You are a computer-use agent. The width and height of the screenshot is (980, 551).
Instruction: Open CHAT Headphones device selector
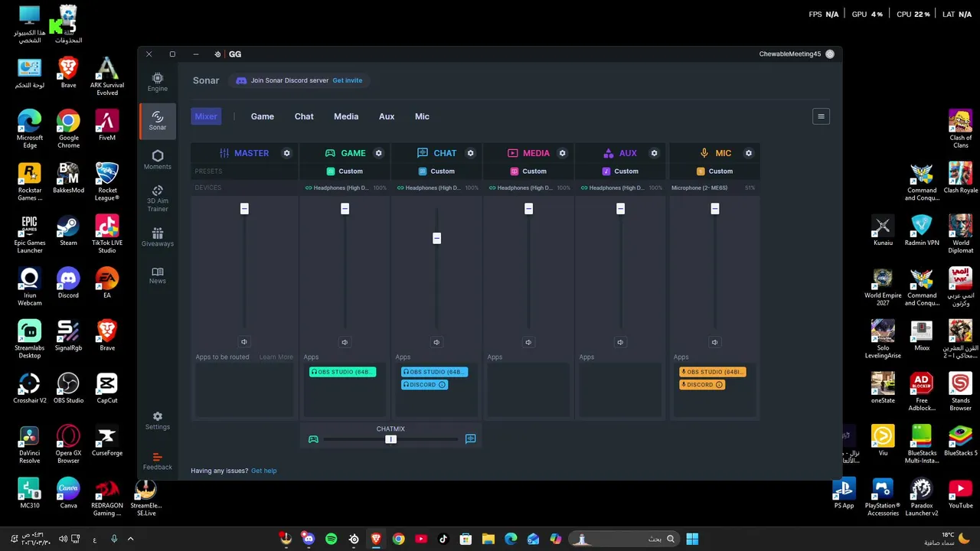(x=436, y=187)
